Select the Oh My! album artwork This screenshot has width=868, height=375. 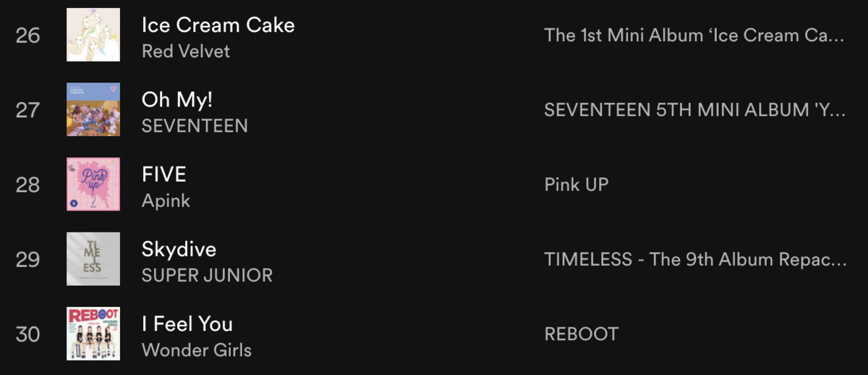[x=93, y=109]
